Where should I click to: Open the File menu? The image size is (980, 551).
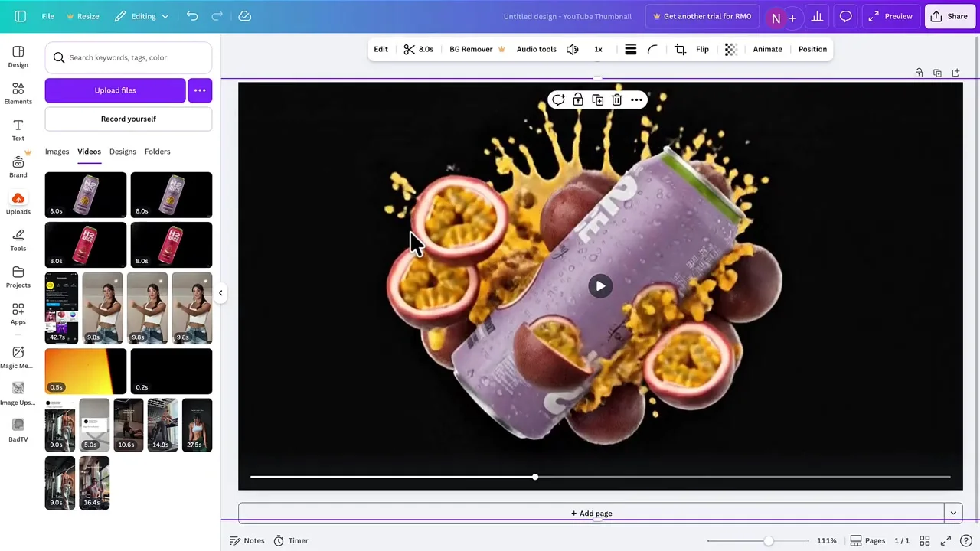(x=47, y=16)
